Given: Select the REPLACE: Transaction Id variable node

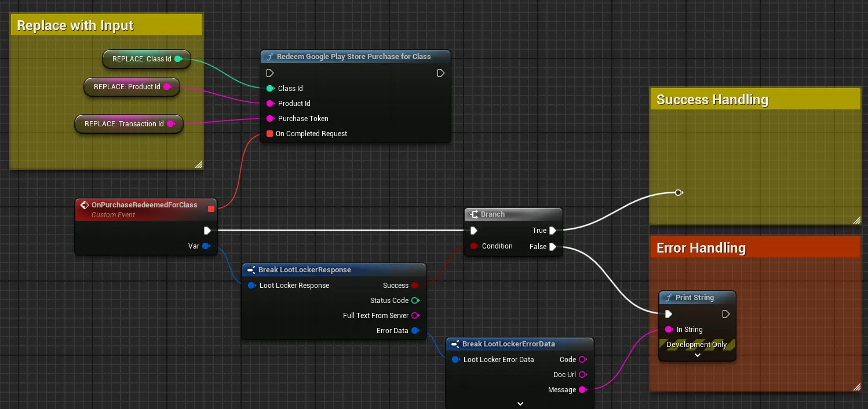Looking at the screenshot, I should pos(129,124).
